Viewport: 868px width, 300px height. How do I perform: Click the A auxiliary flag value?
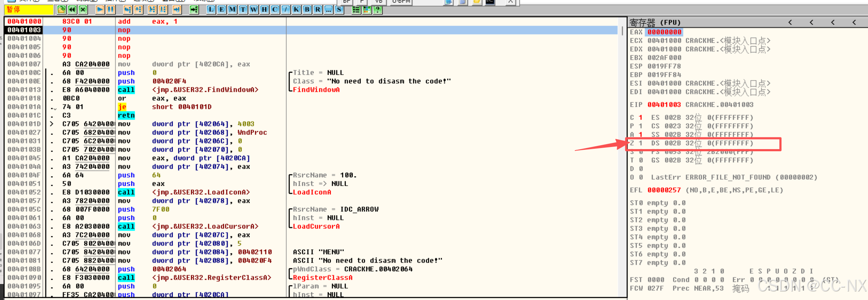coord(641,135)
